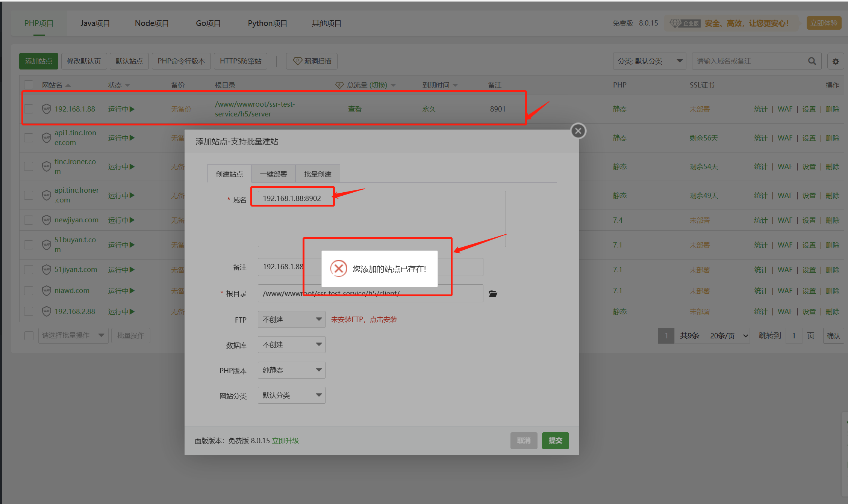Image resolution: width=848 pixels, height=504 pixels.
Task: Check the row checkbox for 192.168.1.88
Action: click(x=29, y=109)
